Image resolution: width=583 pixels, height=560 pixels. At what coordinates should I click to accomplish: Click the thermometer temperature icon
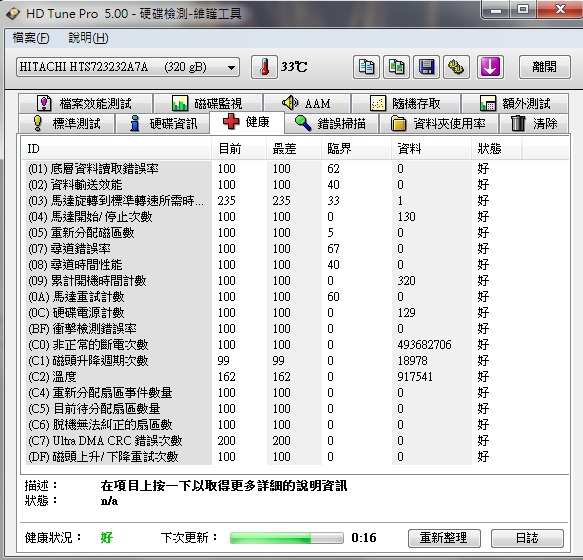coord(264,67)
